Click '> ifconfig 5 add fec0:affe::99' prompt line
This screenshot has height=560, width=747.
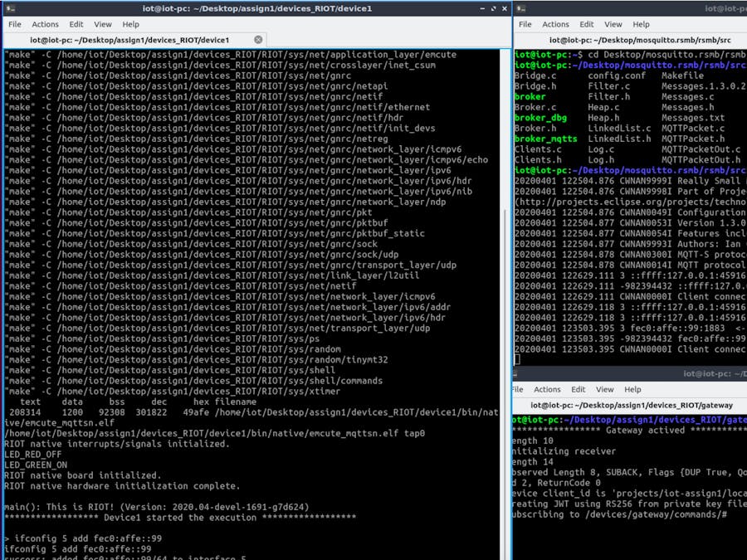83,538
